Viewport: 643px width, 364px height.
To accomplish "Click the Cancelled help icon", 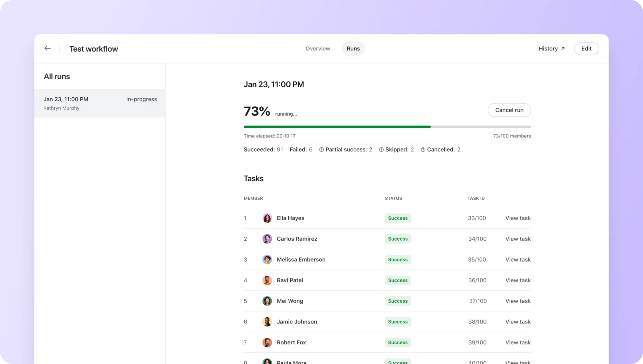I will point(423,150).
